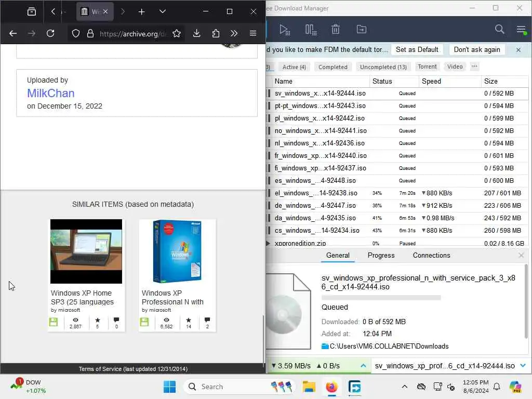This screenshot has width=532, height=399.
Task: Click the Firefox taskbar icon
Action: 331,387
